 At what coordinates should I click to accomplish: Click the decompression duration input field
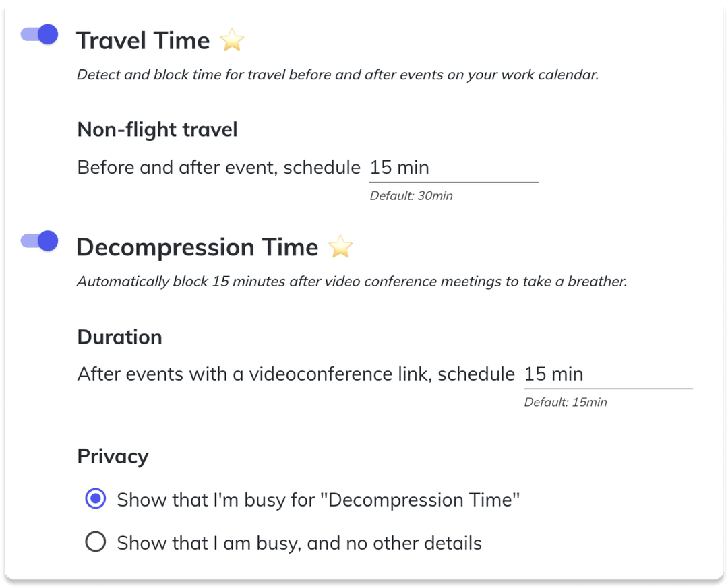(607, 374)
